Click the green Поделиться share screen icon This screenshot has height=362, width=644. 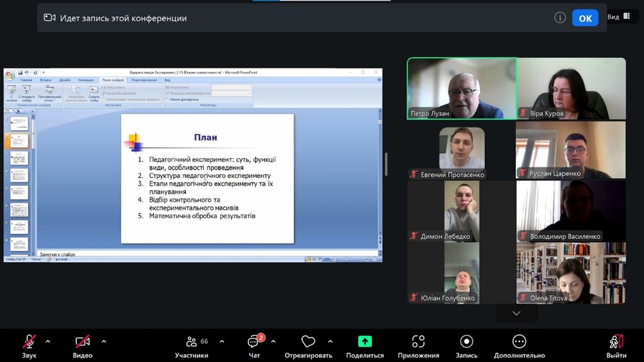364,342
